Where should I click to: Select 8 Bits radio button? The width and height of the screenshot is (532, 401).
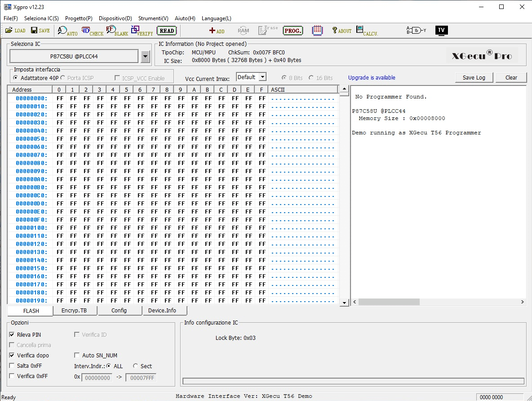tap(284, 78)
